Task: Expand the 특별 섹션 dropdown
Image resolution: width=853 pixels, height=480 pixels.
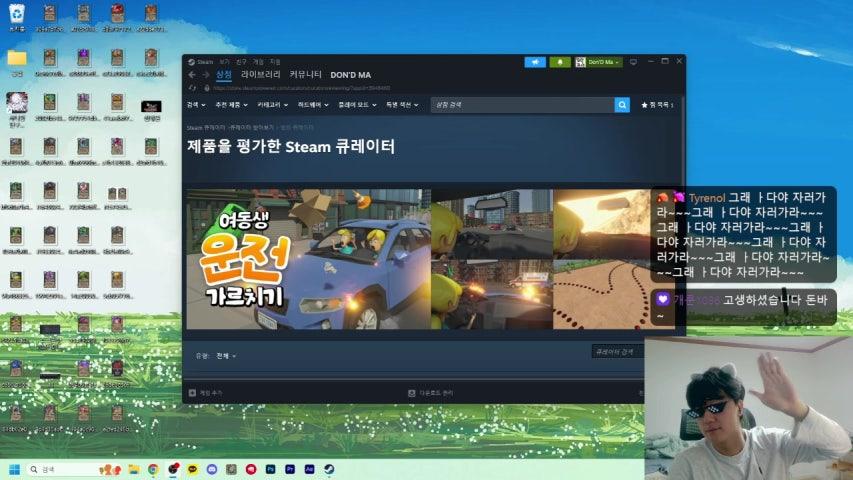Action: click(x=402, y=105)
